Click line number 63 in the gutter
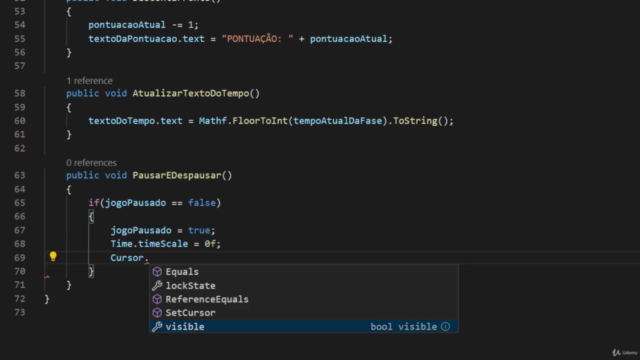The height and width of the screenshot is (360, 640). 20,176
